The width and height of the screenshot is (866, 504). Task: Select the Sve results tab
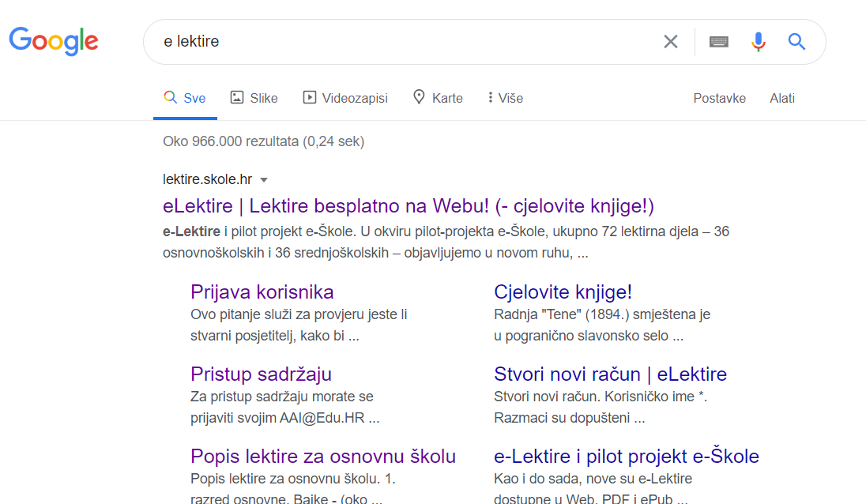(x=185, y=98)
